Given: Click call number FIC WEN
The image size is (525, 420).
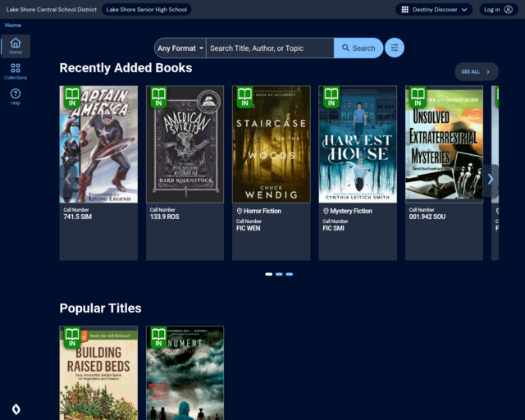Looking at the screenshot, I should tap(248, 228).
